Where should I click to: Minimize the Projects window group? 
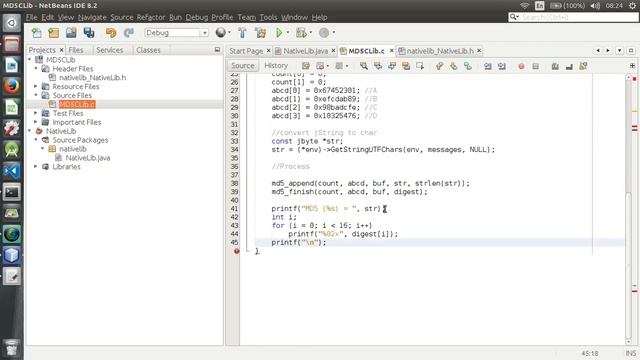[217, 50]
